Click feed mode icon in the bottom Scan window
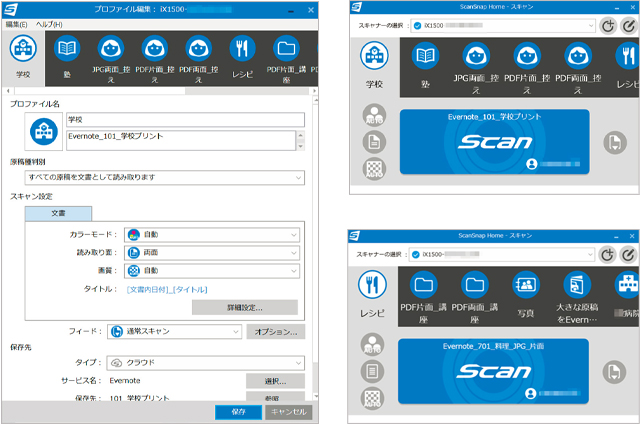 pyautogui.click(x=614, y=372)
